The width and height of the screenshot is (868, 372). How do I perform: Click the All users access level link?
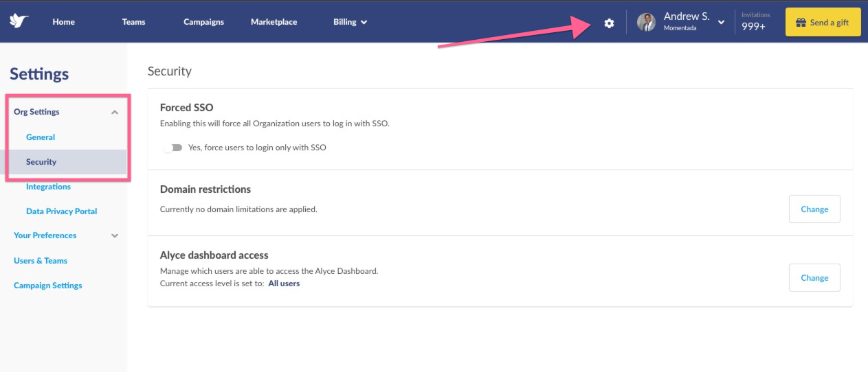284,283
